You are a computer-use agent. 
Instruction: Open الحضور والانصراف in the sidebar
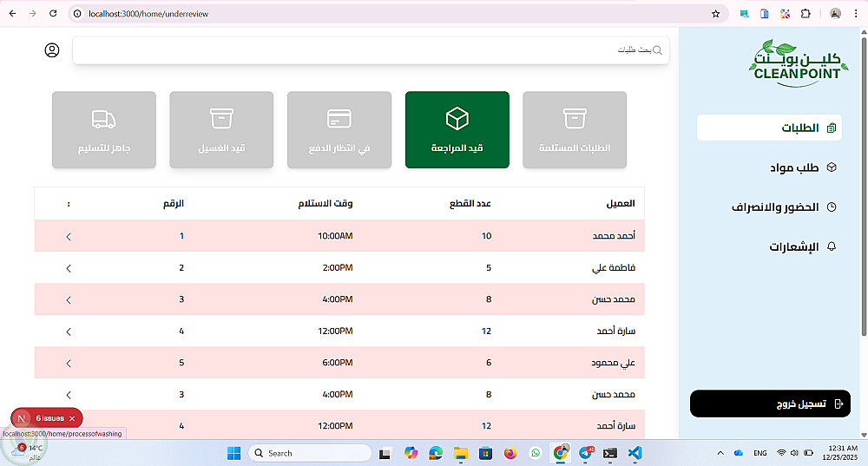coord(783,207)
